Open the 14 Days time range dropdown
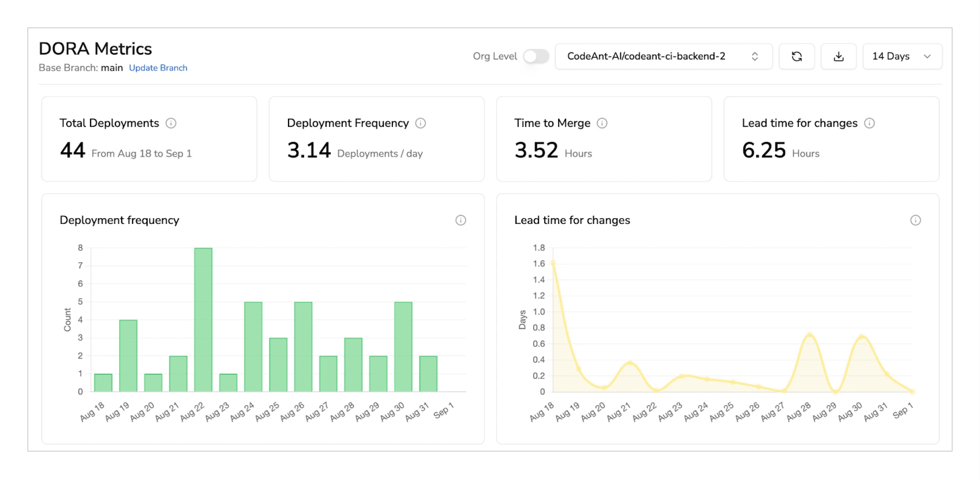The height and width of the screenshot is (479, 980). [x=902, y=56]
